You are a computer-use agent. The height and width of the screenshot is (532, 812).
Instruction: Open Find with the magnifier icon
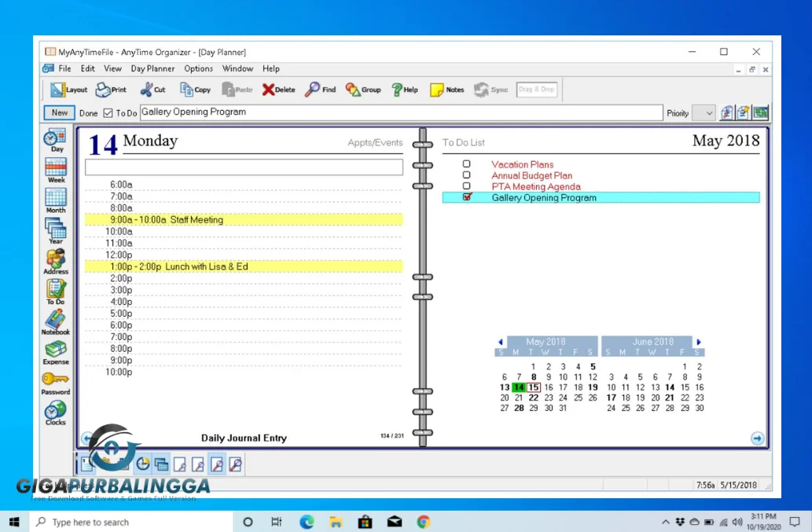click(x=320, y=90)
